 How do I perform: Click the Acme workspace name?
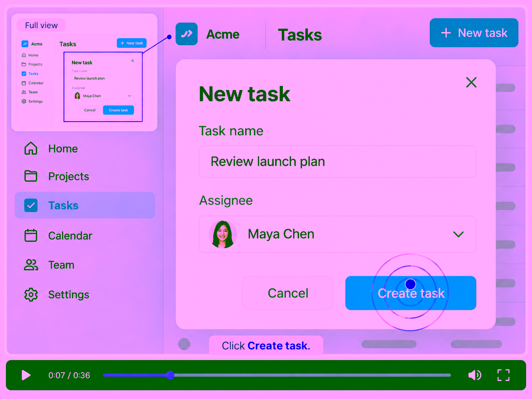pos(223,34)
